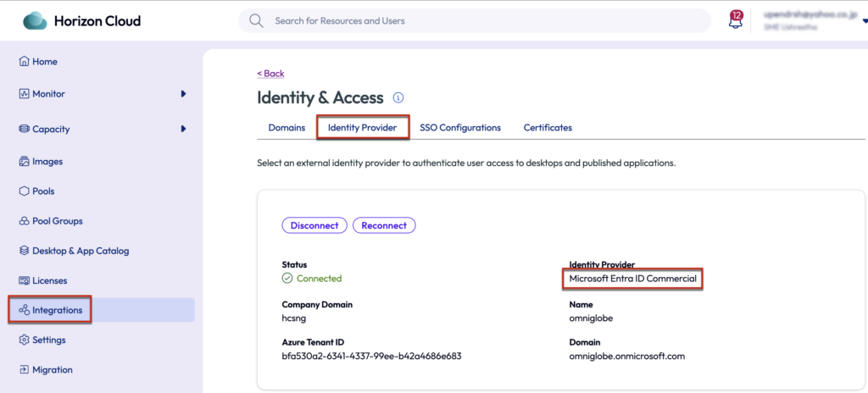Click the Home icon in sidebar
This screenshot has width=868, height=393.
[24, 62]
